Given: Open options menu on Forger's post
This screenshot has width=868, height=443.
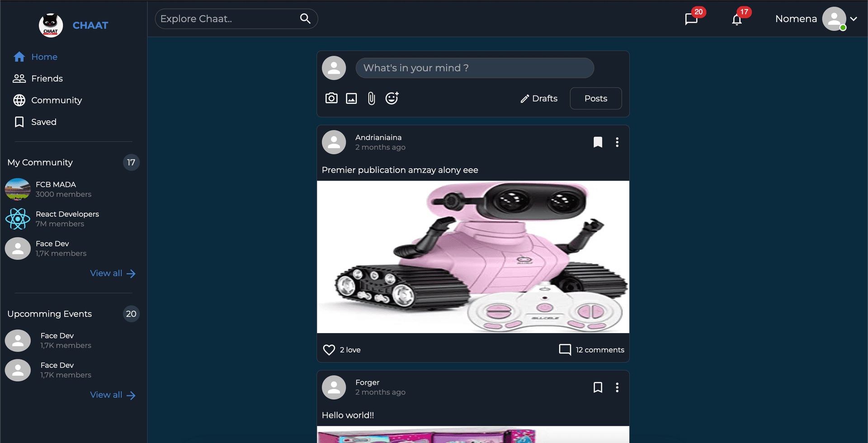Looking at the screenshot, I should click(617, 387).
